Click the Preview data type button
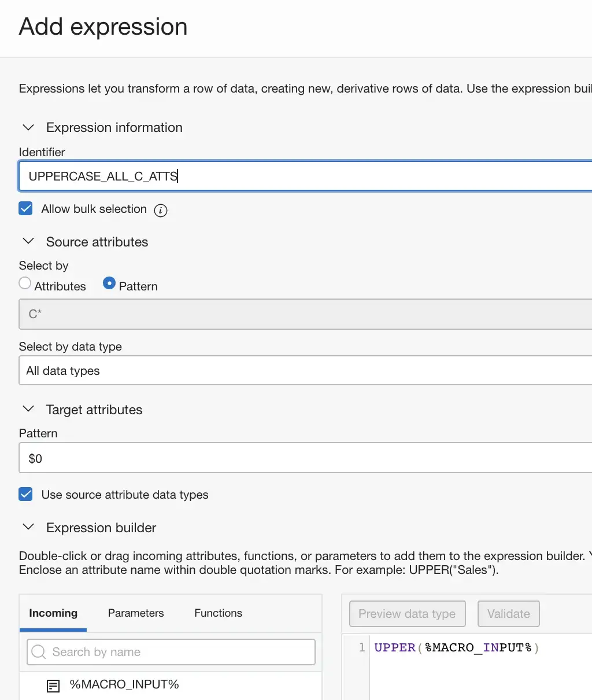592x700 pixels. [407, 613]
